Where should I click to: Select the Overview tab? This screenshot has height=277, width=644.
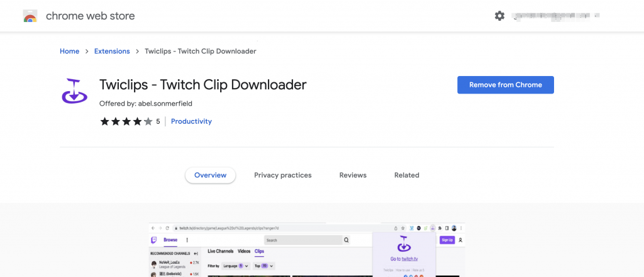[x=210, y=175]
